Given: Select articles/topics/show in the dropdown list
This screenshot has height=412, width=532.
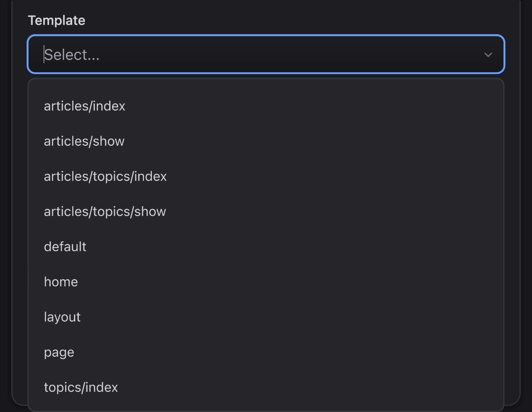Looking at the screenshot, I should (x=105, y=211).
